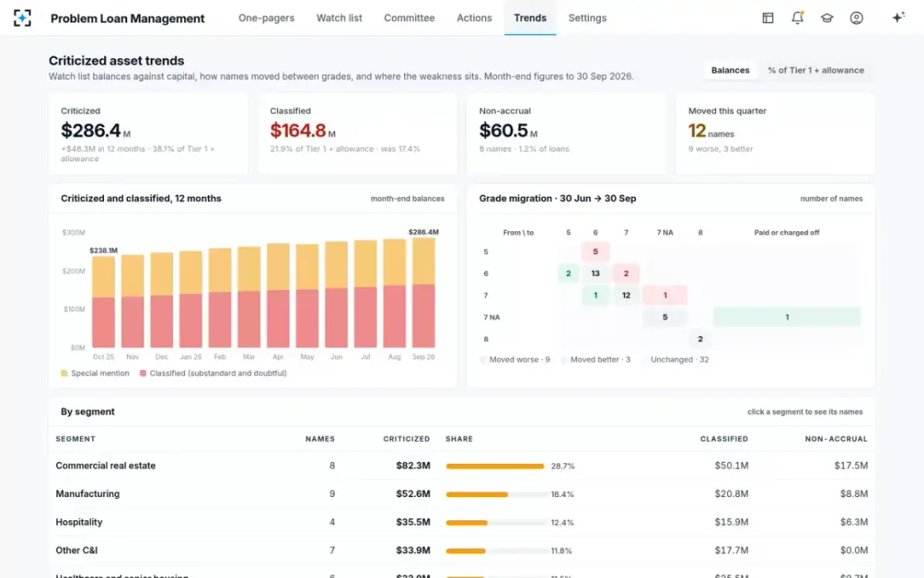Open the Non-accrual $60.5M card
Screen dimensions: 924x578
567,134
